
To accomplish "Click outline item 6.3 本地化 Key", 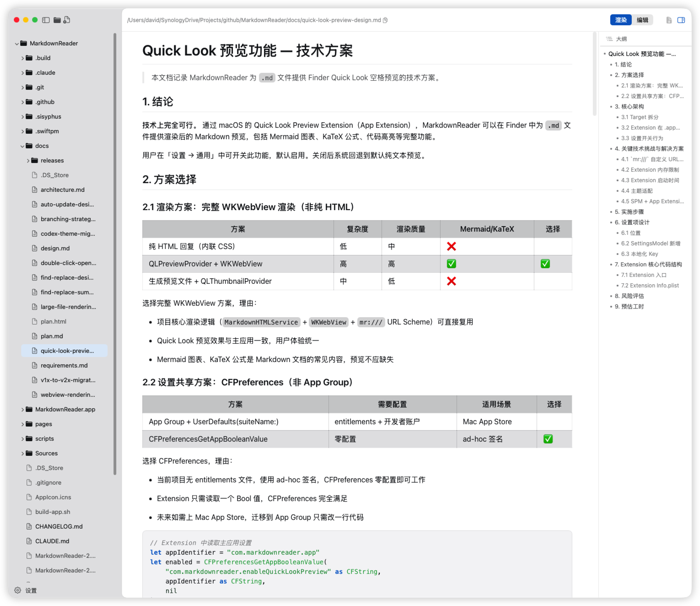I will pyautogui.click(x=640, y=254).
